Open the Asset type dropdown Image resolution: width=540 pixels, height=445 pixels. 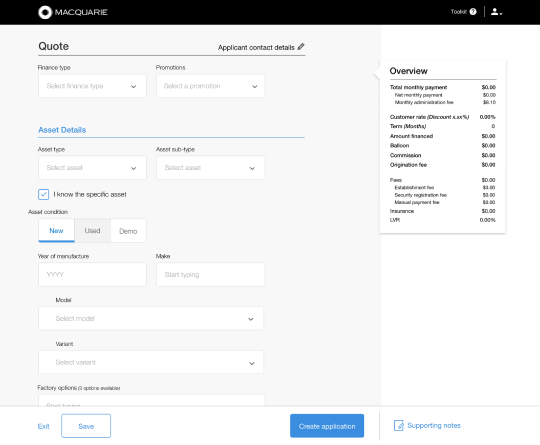[92, 168]
